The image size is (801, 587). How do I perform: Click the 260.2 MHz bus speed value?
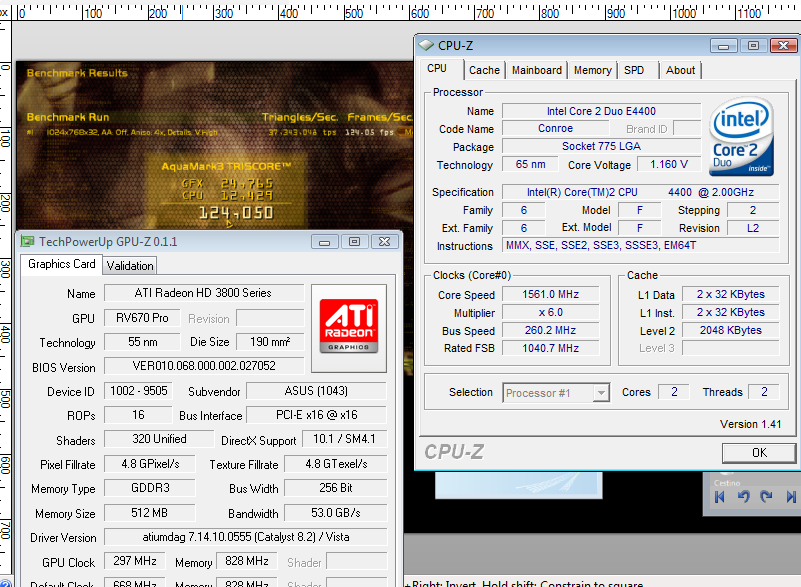point(551,330)
